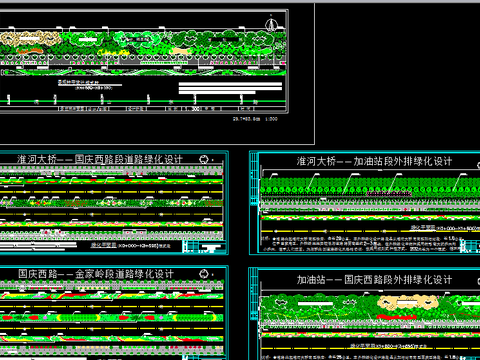The image size is (480, 360).
Task: Click the 1:300 scale text
Action: click(x=271, y=119)
